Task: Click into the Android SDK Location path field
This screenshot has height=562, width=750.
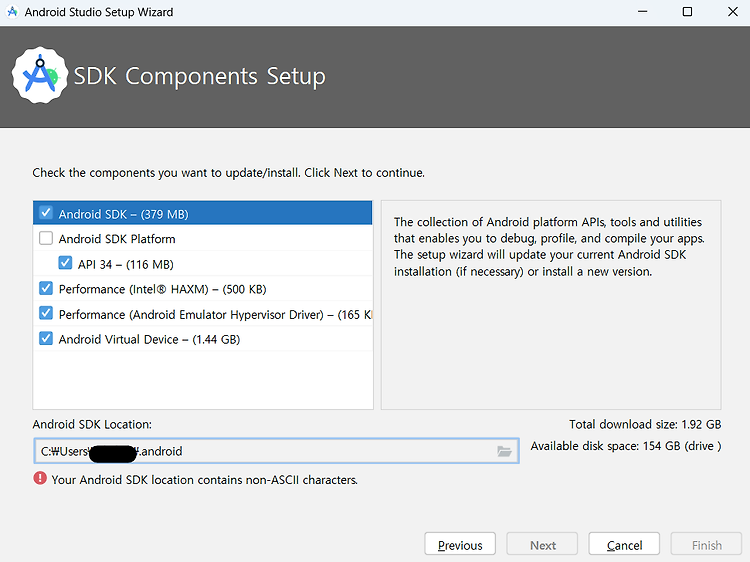Action: [x=276, y=451]
